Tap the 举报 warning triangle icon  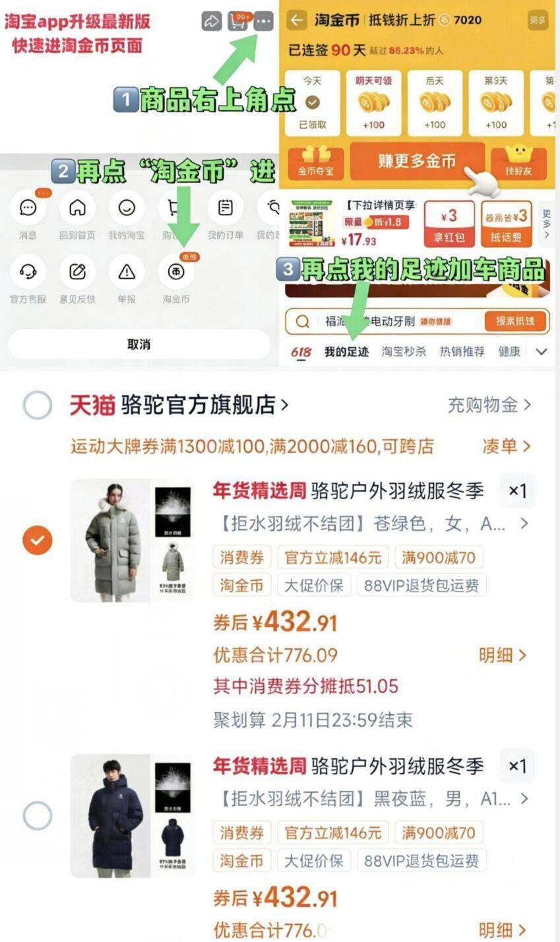point(127,272)
